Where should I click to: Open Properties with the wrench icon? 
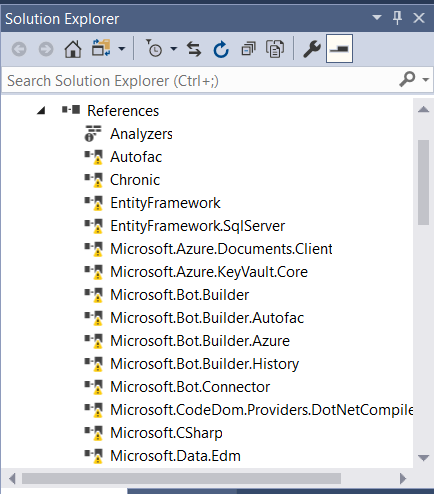pos(312,49)
